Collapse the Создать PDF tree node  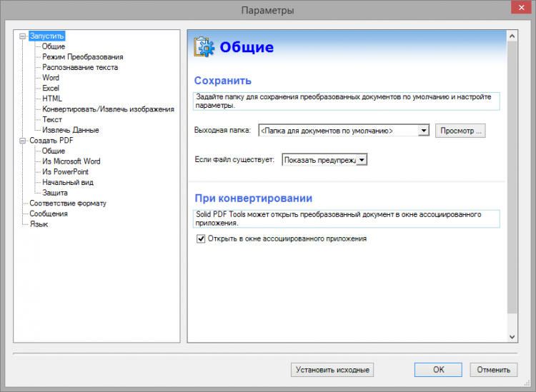pyautogui.click(x=24, y=141)
